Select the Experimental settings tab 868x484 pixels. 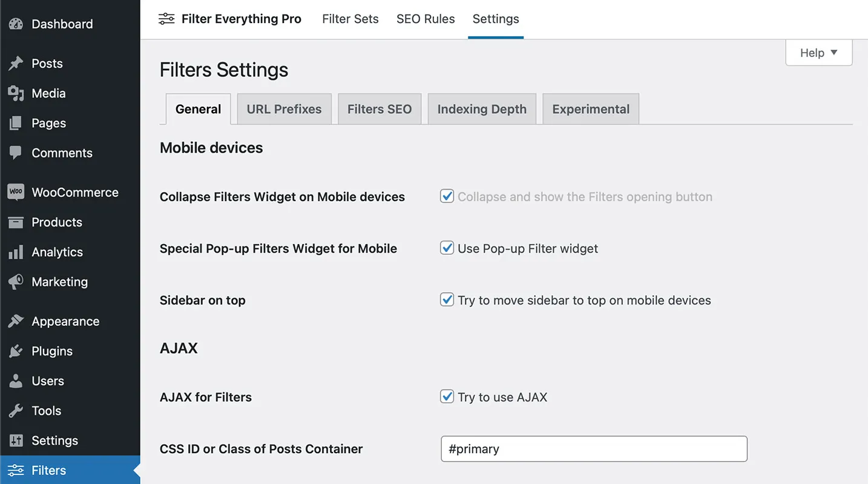coord(591,109)
